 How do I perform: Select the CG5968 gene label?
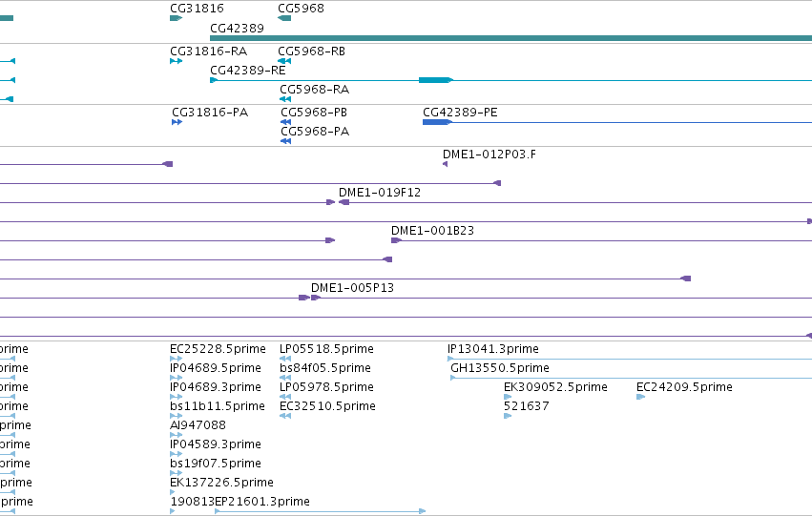(x=301, y=9)
